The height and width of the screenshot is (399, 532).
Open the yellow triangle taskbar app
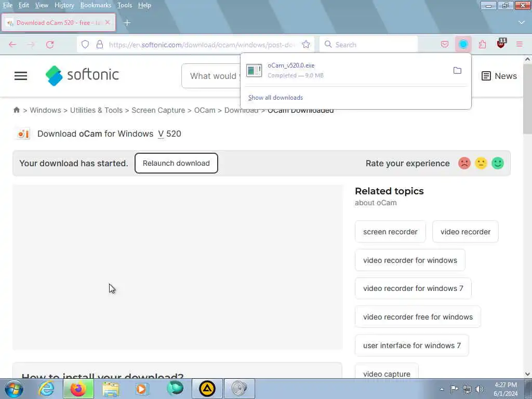point(207,389)
